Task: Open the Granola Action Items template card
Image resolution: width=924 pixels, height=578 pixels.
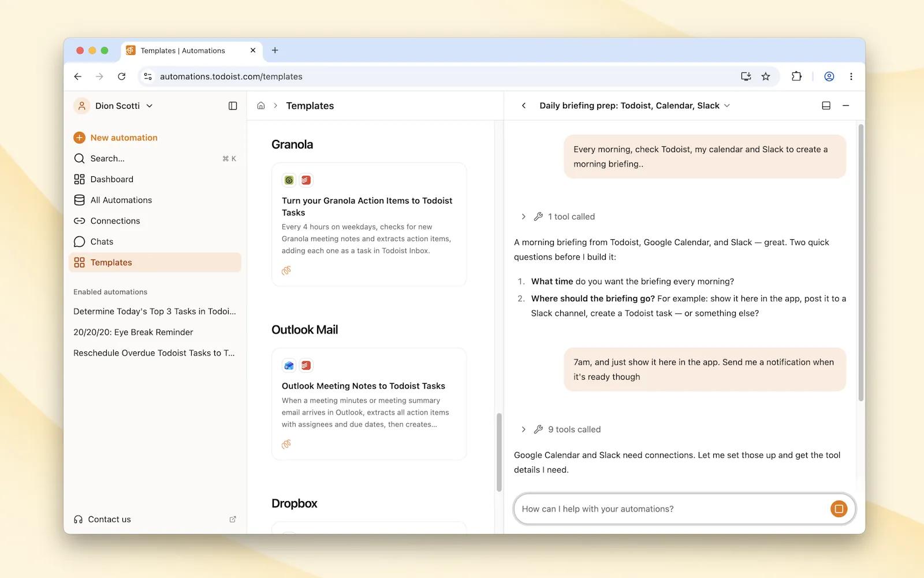Action: pos(369,224)
